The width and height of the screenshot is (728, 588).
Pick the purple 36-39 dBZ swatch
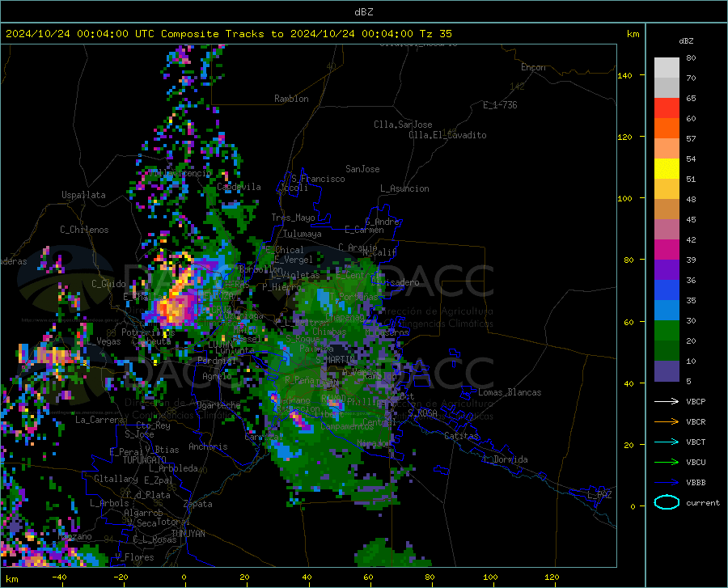pyautogui.click(x=667, y=270)
